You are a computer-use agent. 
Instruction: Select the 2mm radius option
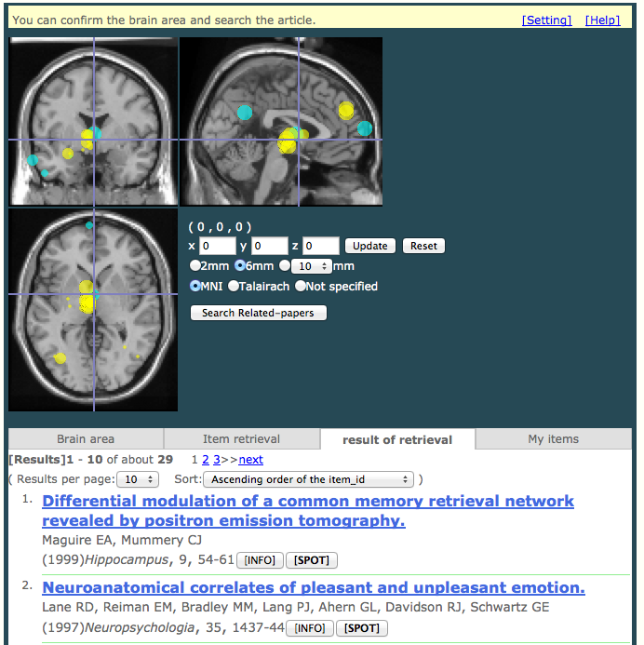(195, 266)
